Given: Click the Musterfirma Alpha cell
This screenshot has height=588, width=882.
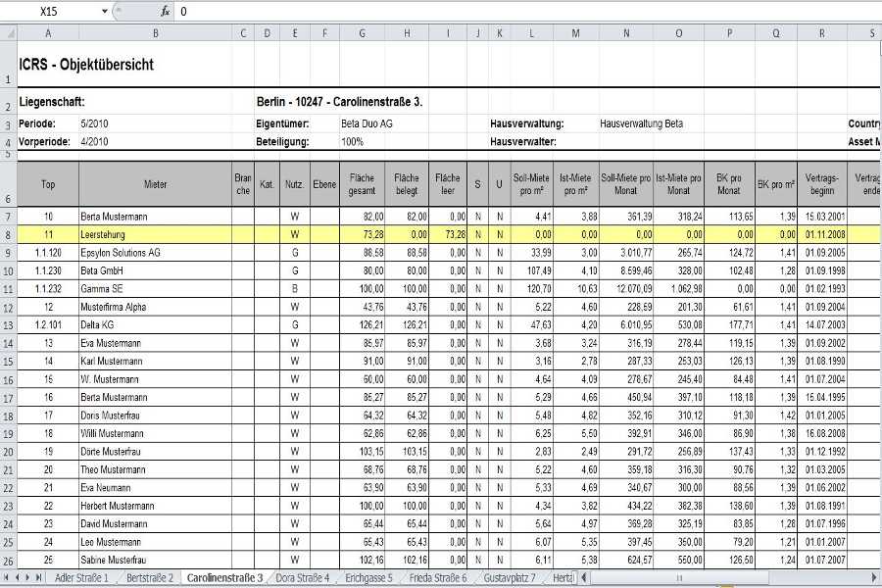Looking at the screenshot, I should 155,307.
